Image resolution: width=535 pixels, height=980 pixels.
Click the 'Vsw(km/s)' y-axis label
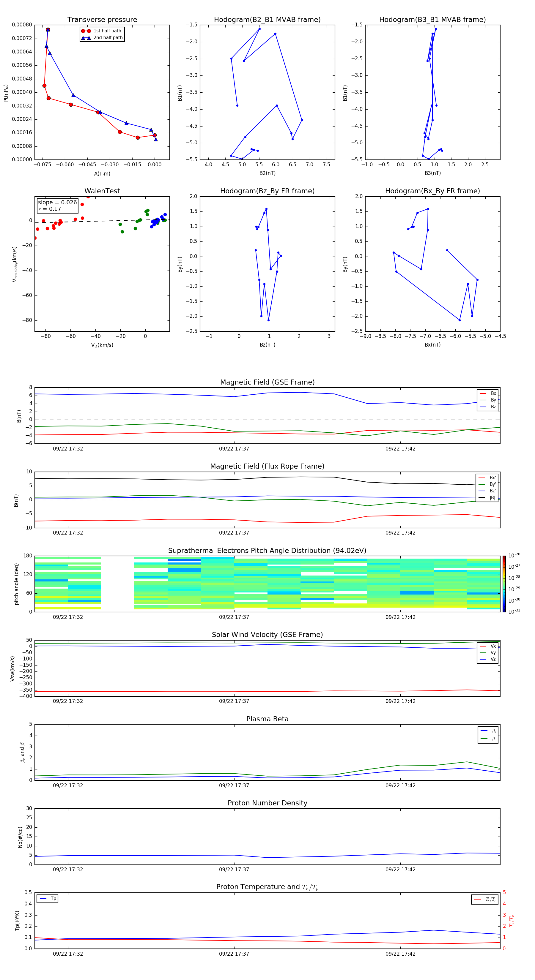[x=12, y=668]
